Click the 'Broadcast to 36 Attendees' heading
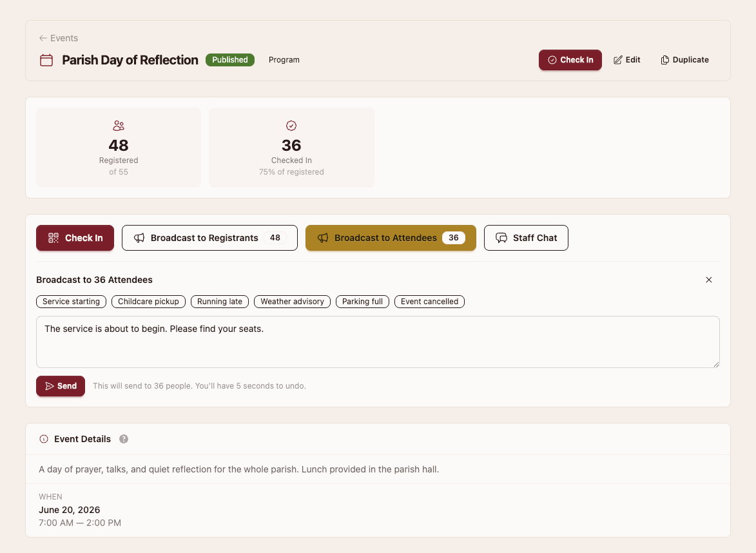 (x=95, y=280)
